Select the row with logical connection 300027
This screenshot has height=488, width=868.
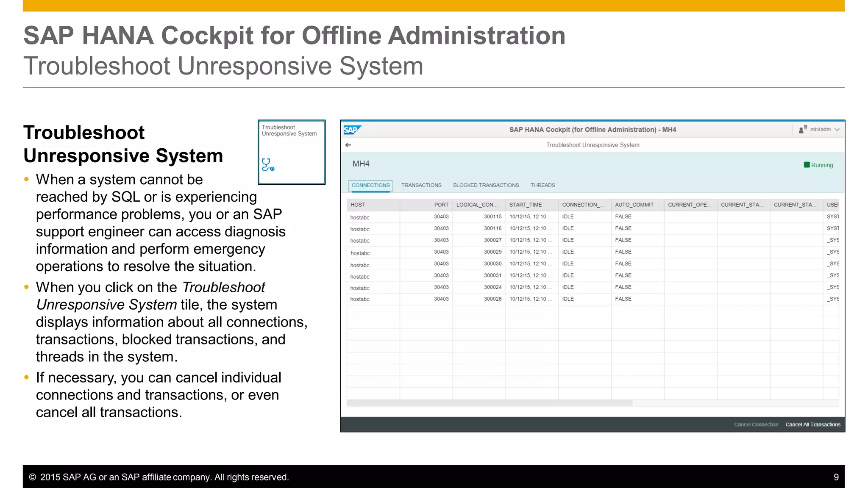(x=593, y=240)
